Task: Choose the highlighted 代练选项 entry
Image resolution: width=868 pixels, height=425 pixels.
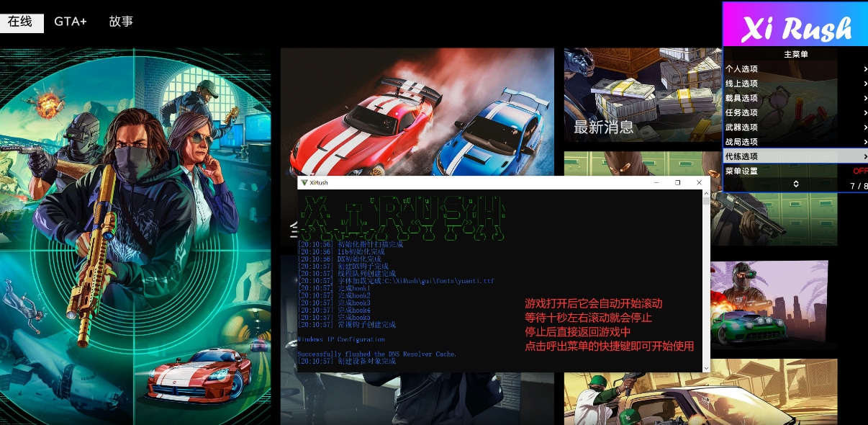Action: (795, 156)
